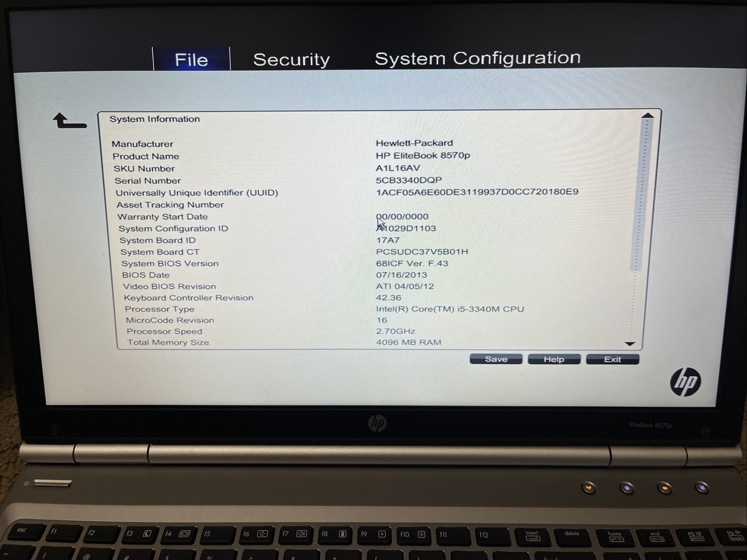Viewport: 747px width, 560px height.
Task: Click the Serial Number label
Action: (x=148, y=181)
